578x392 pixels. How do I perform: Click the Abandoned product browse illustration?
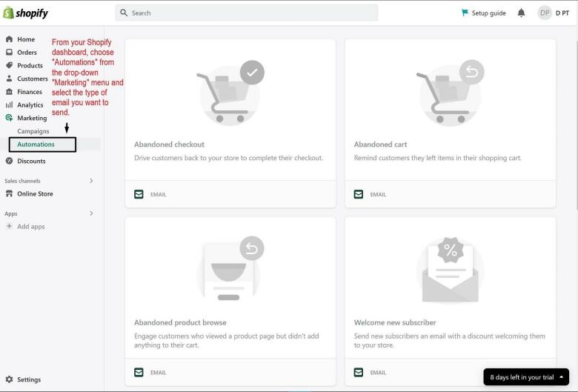tap(230, 269)
